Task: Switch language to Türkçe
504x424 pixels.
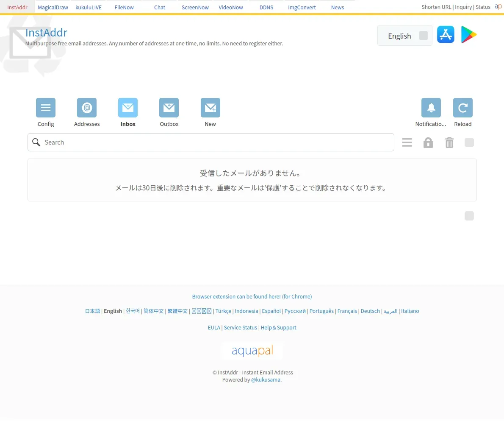Action: click(223, 311)
